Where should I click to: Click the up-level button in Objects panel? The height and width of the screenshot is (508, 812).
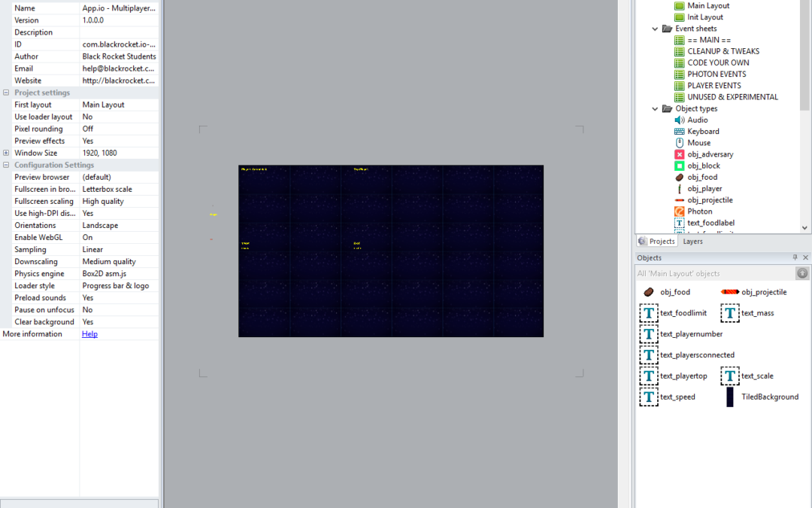click(802, 273)
